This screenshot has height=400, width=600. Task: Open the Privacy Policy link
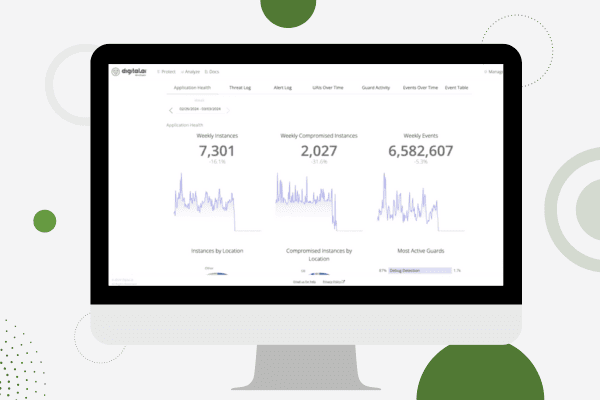(334, 282)
